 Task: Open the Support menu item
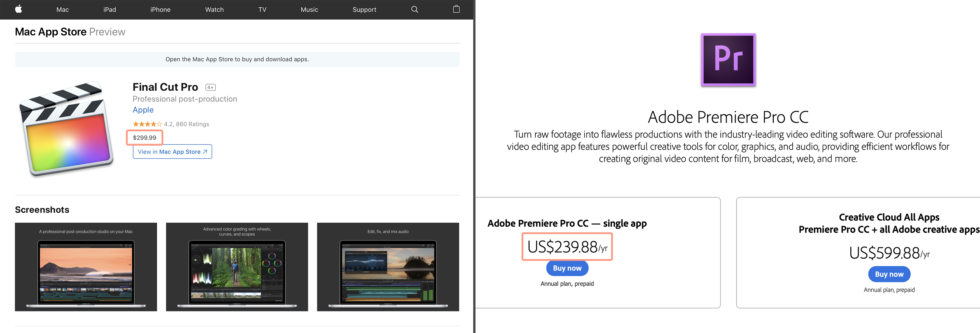(x=364, y=10)
